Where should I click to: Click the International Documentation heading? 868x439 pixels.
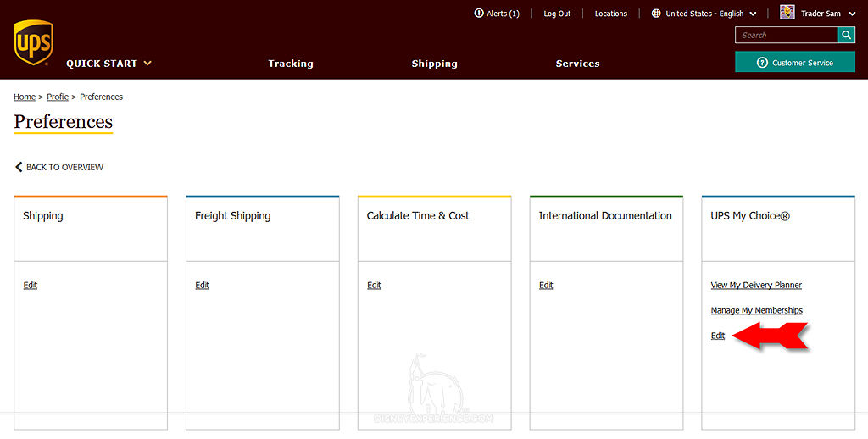605,216
